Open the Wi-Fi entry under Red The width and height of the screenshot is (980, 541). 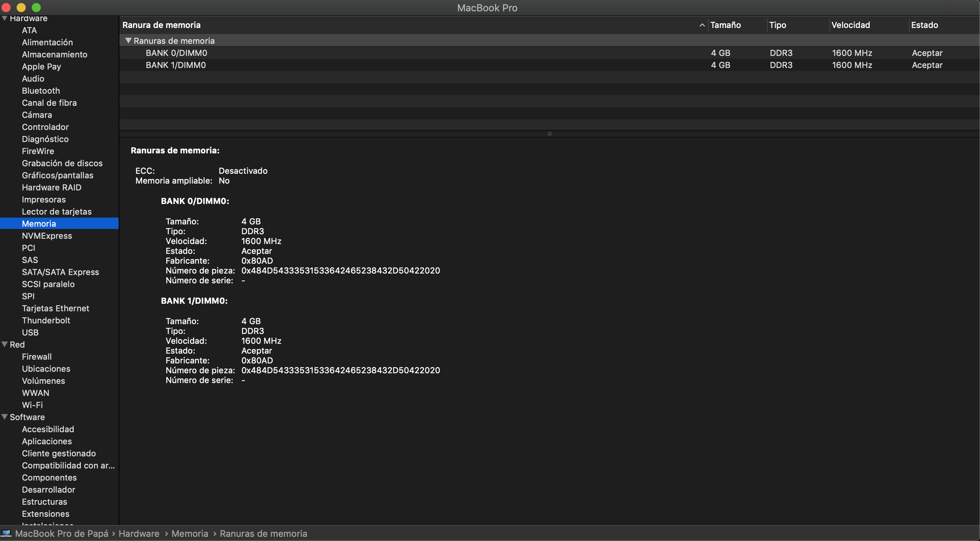pos(32,405)
